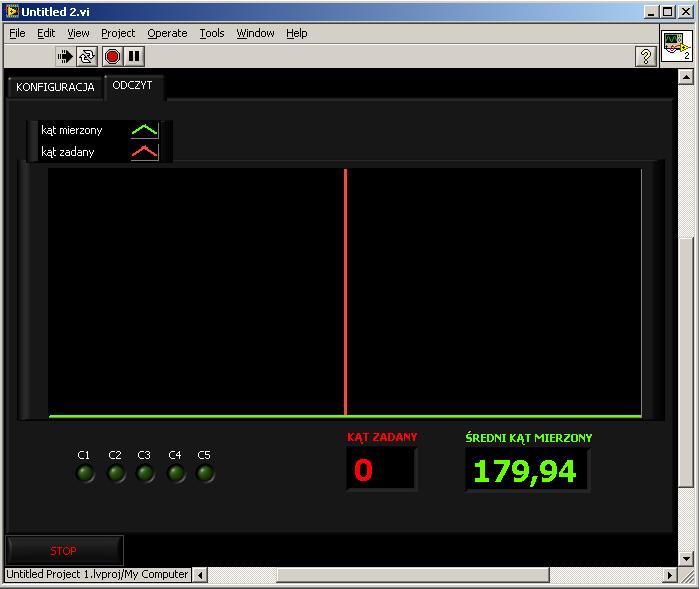Close the Untitled 2.vi window
Image resolution: width=700 pixels, height=589 pixels.
coord(686,12)
